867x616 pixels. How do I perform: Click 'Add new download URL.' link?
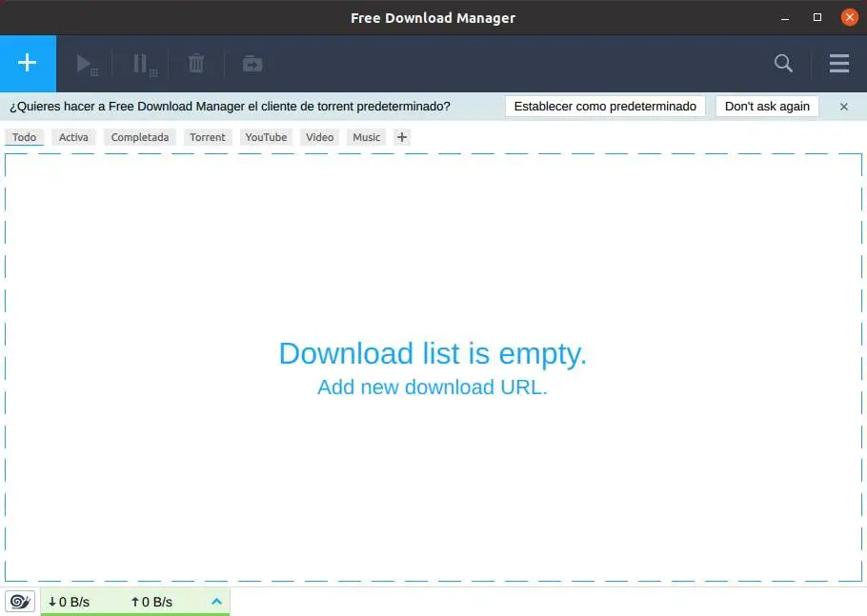coord(433,387)
